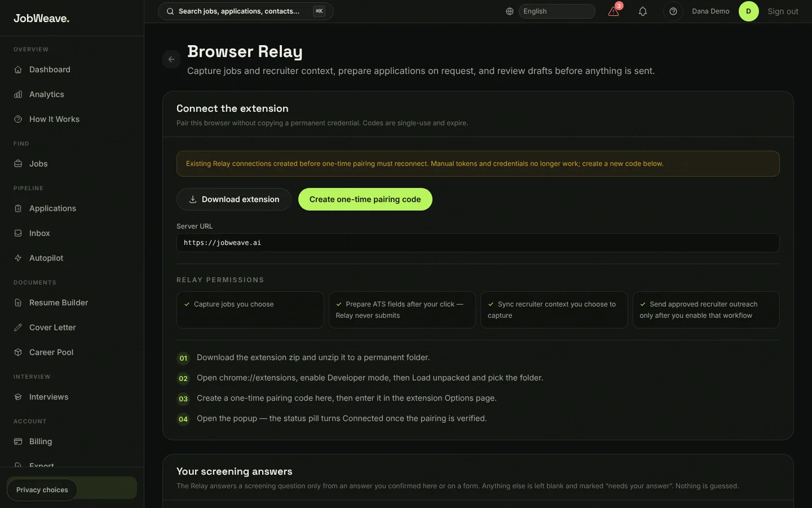Click the Career Pool box icon

18,352
